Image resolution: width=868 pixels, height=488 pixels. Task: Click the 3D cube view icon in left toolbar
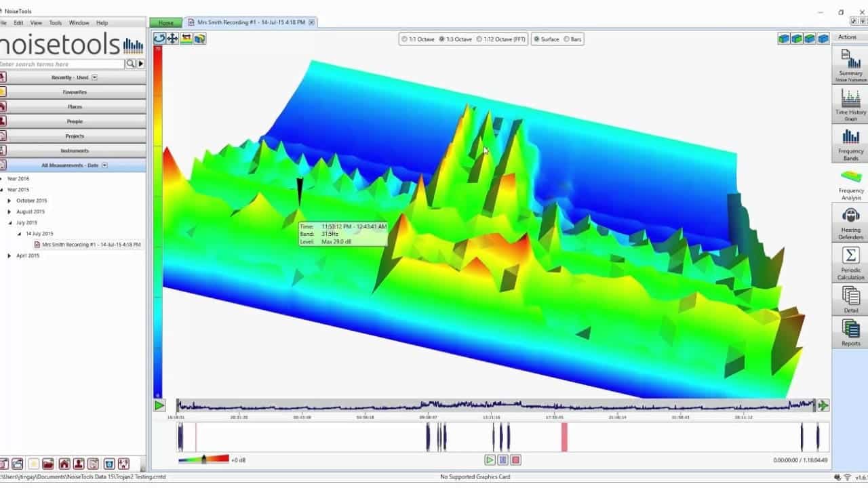tap(199, 39)
